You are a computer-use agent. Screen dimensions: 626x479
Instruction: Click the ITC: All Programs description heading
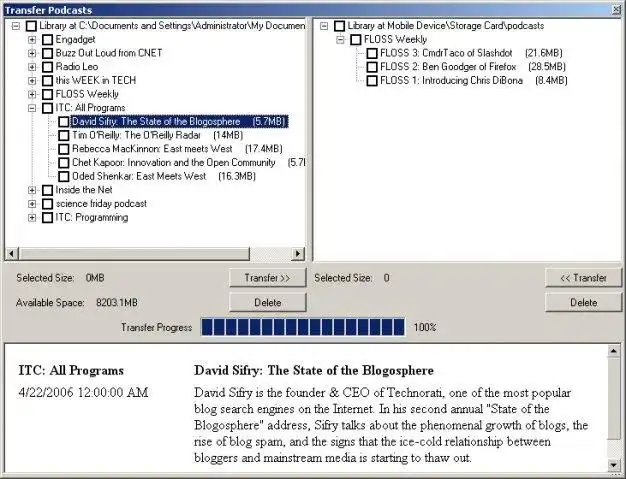[x=71, y=370]
